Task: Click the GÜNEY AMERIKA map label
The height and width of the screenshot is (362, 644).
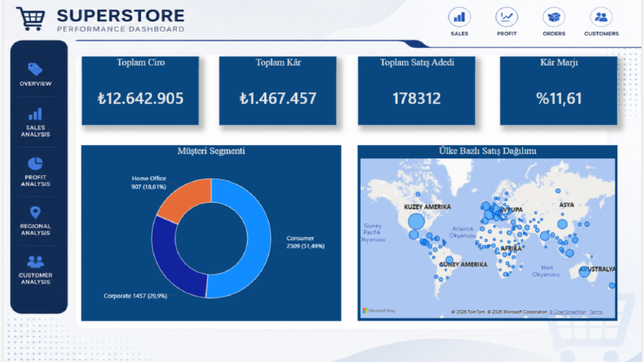Action: coord(463,265)
